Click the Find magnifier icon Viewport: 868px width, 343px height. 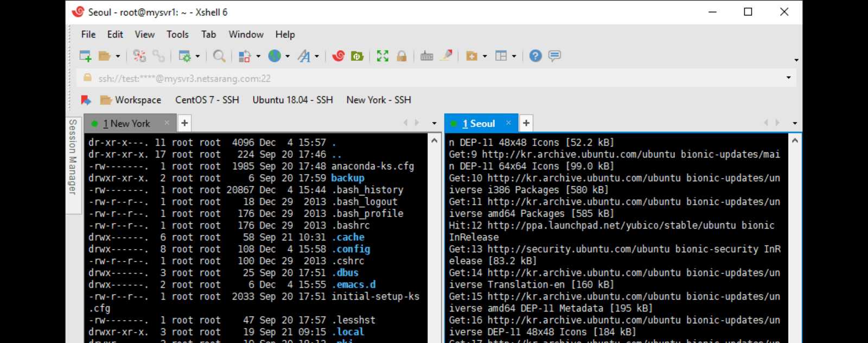(219, 56)
